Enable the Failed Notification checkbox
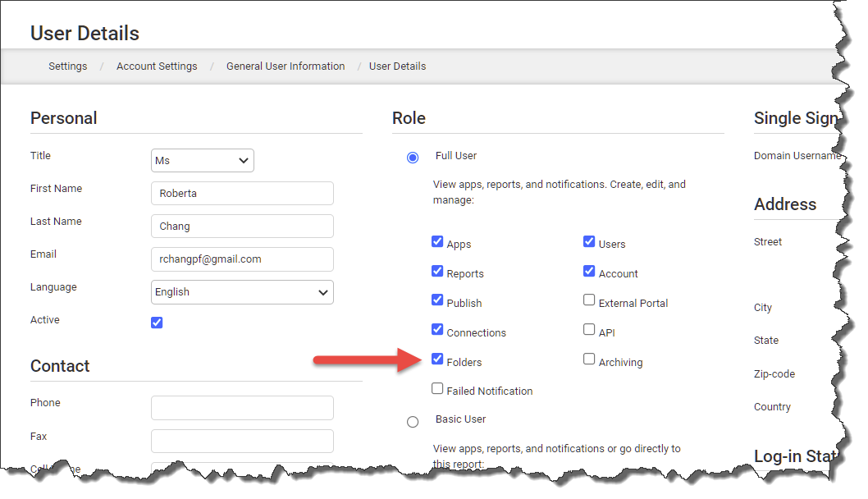Image resolution: width=868 pixels, height=499 pixels. [437, 389]
